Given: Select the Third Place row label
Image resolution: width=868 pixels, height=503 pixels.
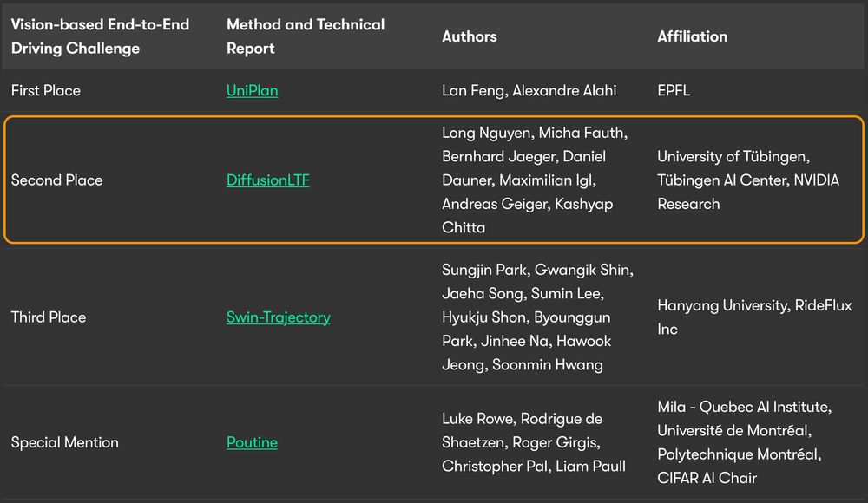Looking at the screenshot, I should (49, 317).
